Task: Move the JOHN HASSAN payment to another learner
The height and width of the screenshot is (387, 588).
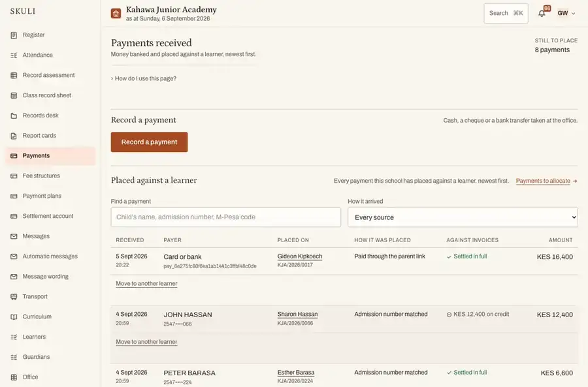Action: point(146,342)
